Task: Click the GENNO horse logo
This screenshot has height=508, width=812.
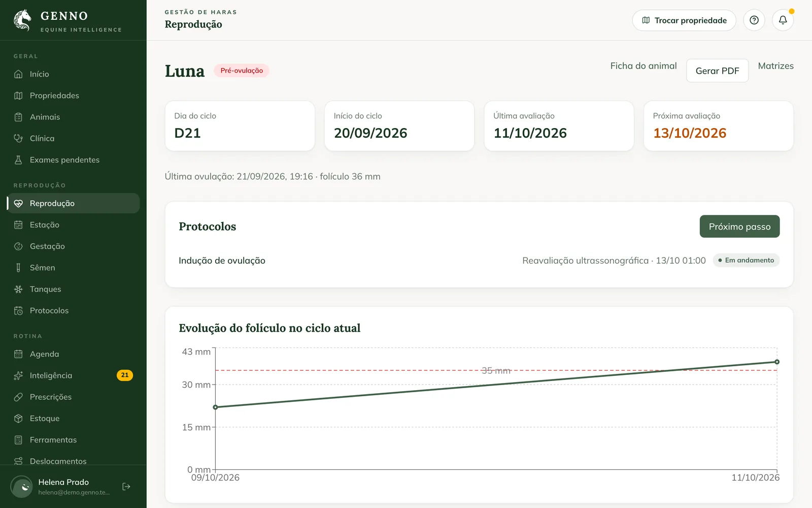Action: [22, 20]
